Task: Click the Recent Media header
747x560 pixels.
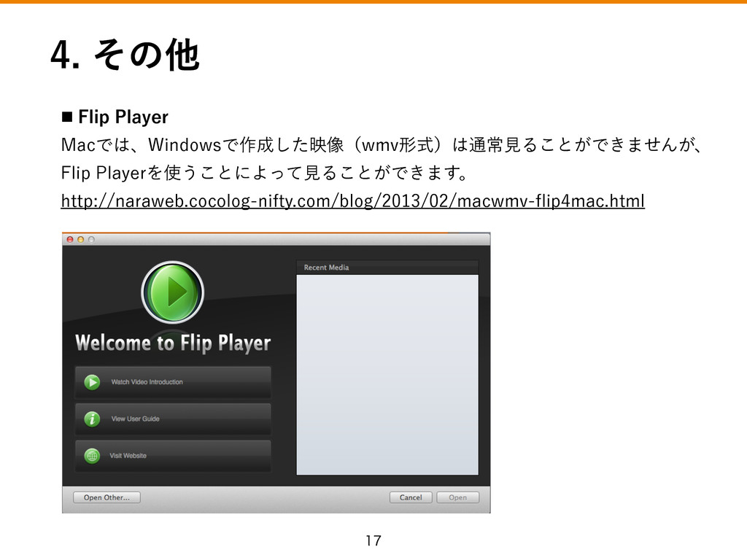Action: [387, 268]
